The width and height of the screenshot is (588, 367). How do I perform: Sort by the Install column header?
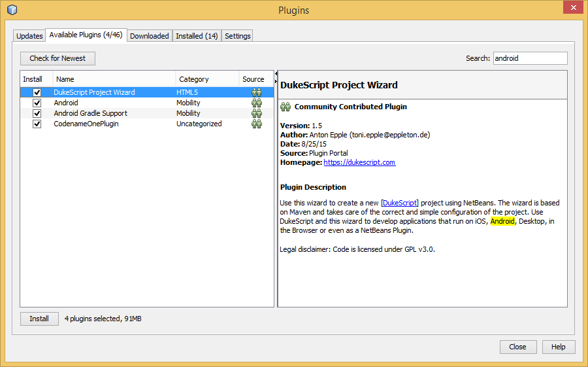coord(37,79)
